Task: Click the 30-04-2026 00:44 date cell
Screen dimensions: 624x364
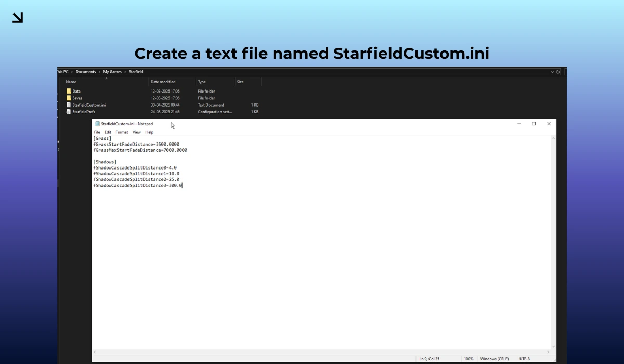Action: 165,105
